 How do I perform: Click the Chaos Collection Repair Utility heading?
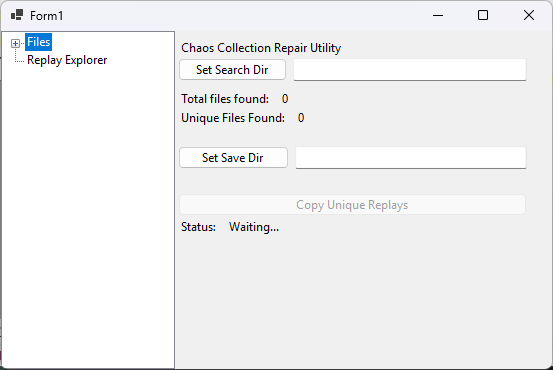(261, 48)
